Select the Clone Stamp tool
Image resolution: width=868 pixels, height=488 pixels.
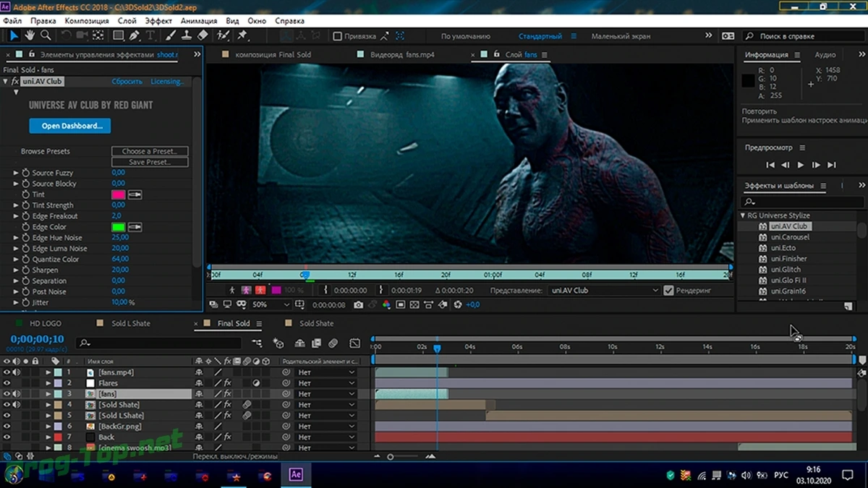pos(187,35)
